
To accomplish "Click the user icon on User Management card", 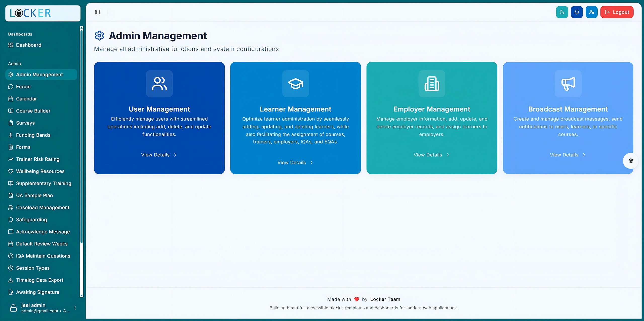I will 159,84.
